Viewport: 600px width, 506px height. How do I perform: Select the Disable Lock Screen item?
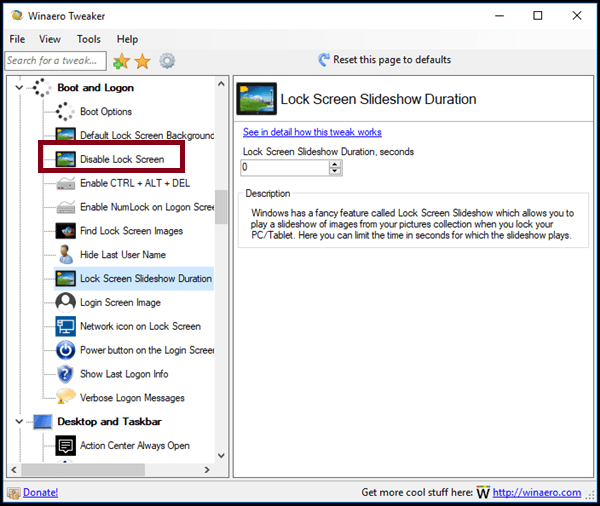[x=122, y=159]
